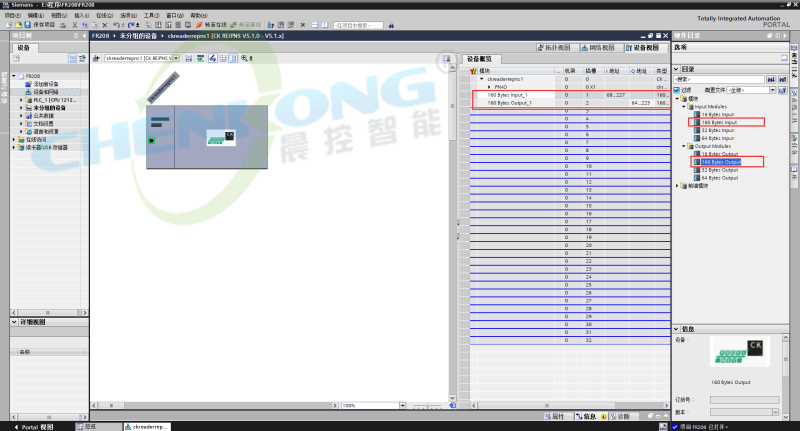Viewport: 800px width, 431px height.
Task: Open the device selector dropdown in device view
Action: (x=176, y=59)
